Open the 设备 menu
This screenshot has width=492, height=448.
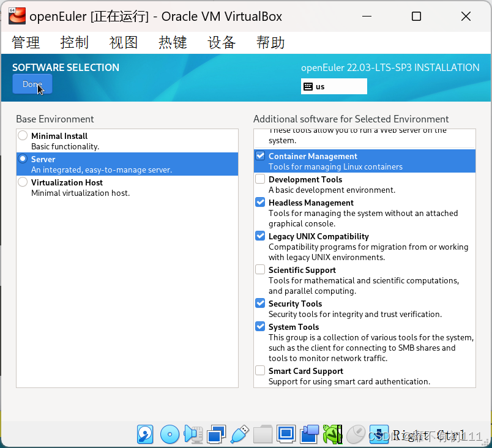222,42
